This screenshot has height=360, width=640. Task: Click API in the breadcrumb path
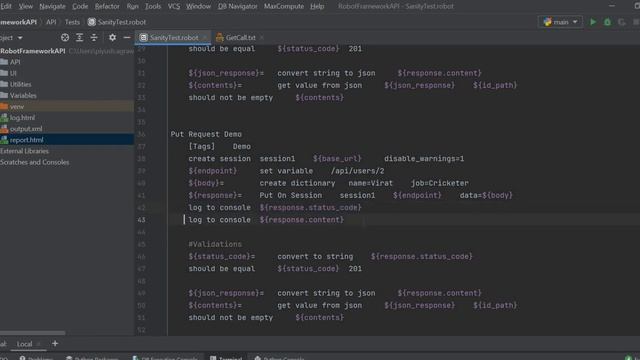51,22
